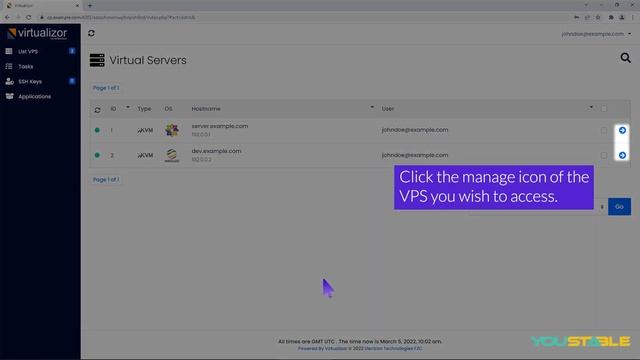Check the box for dev.example.com
This screenshot has height=360, width=640.
pyautogui.click(x=604, y=155)
